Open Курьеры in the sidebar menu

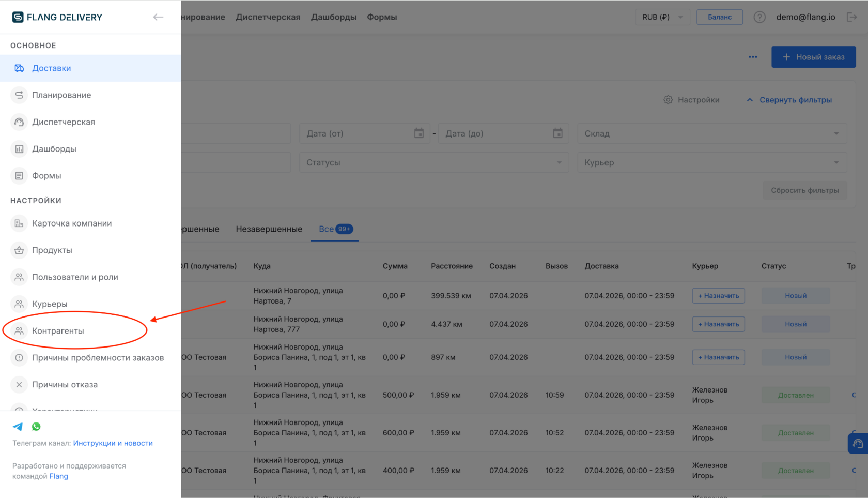90,304
